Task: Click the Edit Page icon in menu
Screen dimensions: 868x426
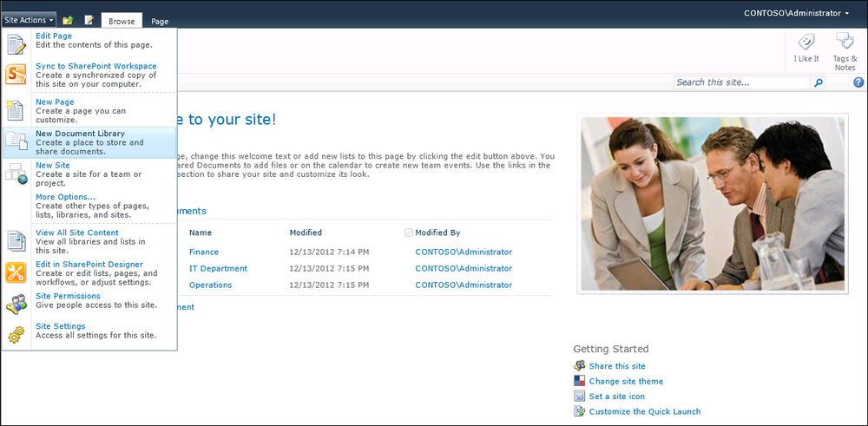Action: pos(16,43)
